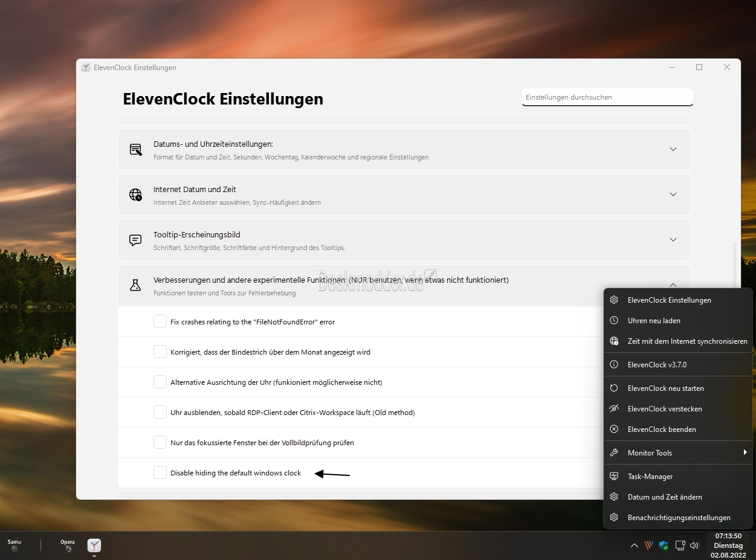Screen dimensions: 756x560
Task: Tick Disable hiding the default windows clock
Action: [160, 472]
